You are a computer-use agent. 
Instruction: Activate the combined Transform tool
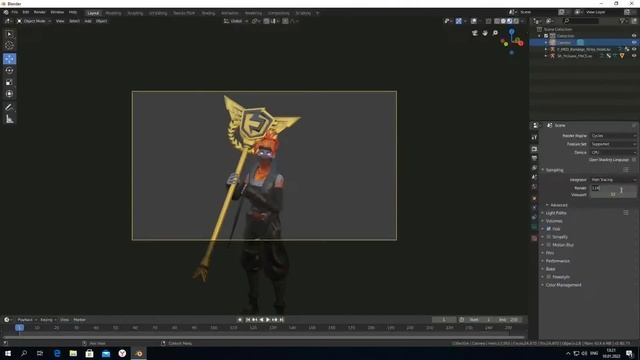(9, 94)
